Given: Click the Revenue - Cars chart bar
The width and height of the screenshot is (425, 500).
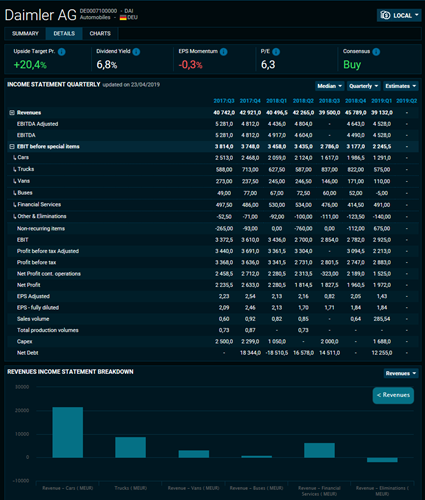Looking at the screenshot, I should (x=68, y=432).
